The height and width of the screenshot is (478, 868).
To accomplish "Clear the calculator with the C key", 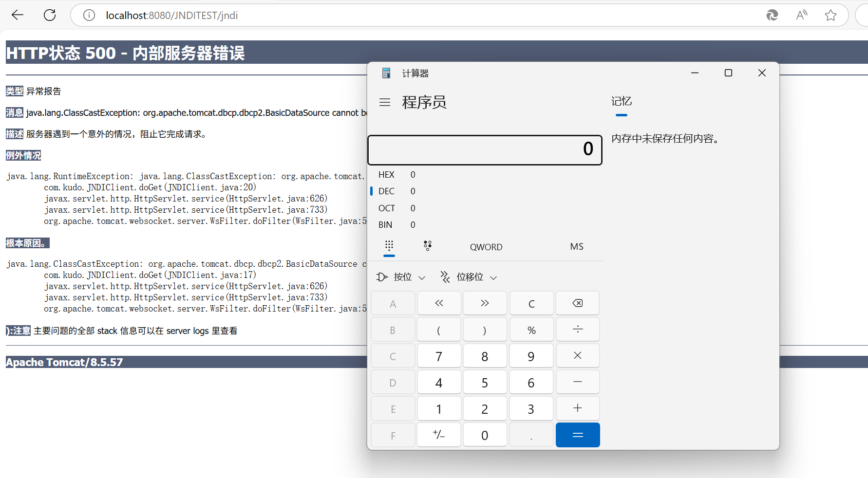I will coord(531,303).
